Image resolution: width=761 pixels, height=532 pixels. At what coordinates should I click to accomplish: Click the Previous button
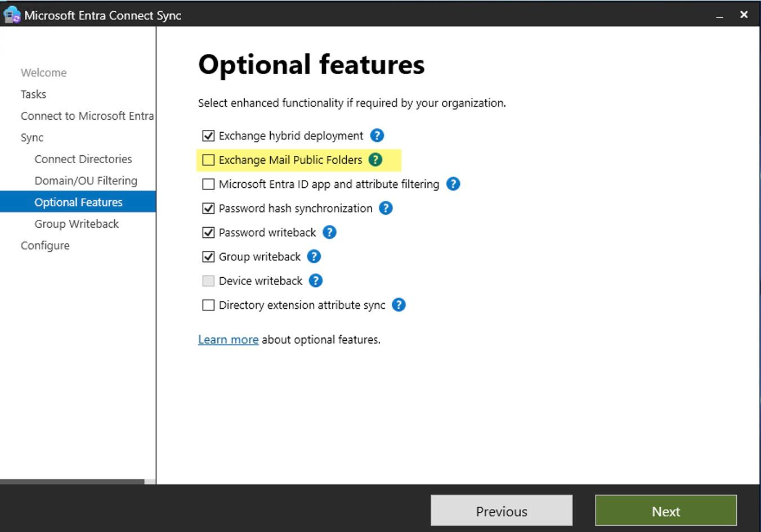[502, 511]
